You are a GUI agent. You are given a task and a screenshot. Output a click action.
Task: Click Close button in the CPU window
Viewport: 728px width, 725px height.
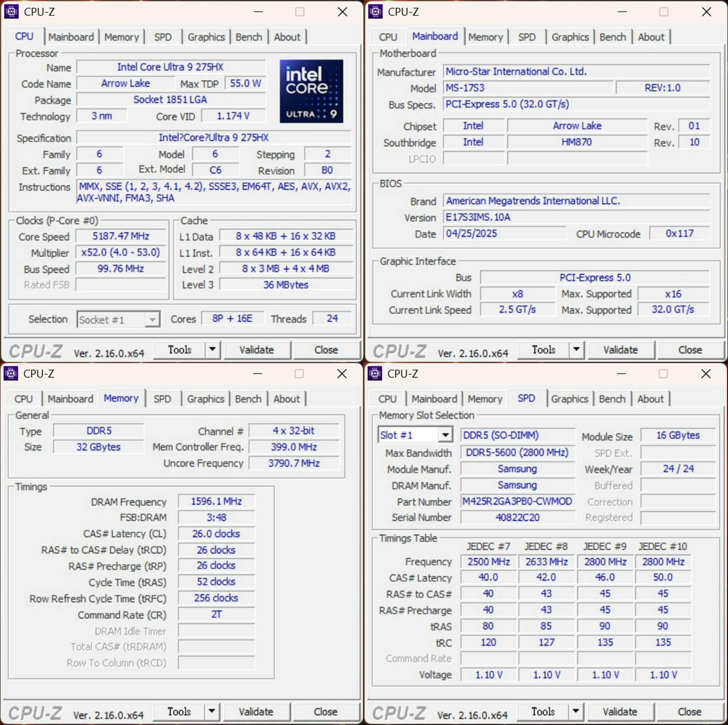(x=326, y=350)
